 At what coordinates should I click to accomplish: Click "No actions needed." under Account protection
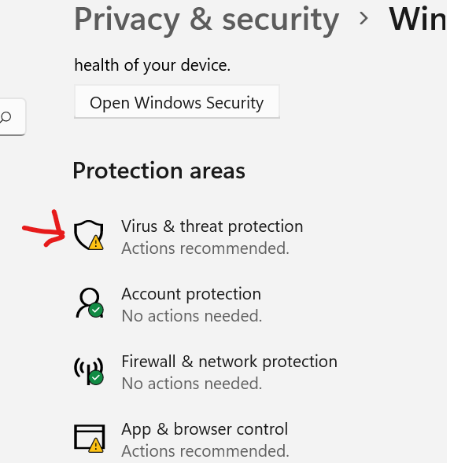pos(192,316)
